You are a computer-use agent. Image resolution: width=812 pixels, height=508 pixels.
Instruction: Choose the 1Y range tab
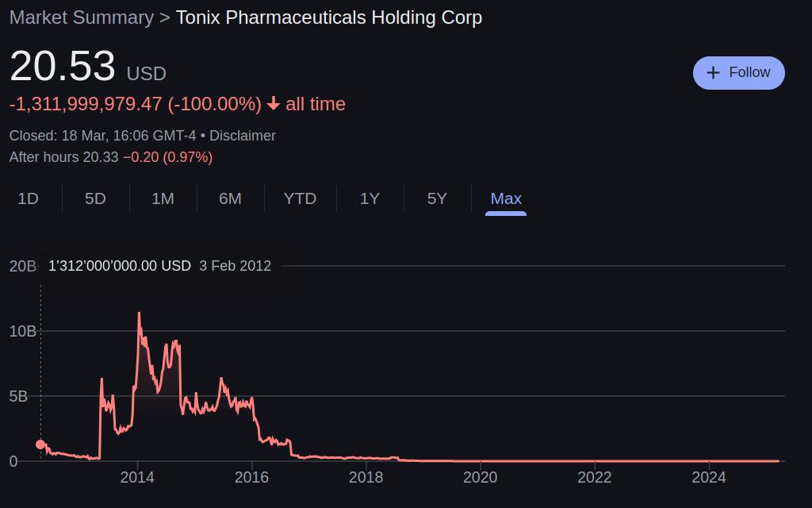pyautogui.click(x=370, y=198)
